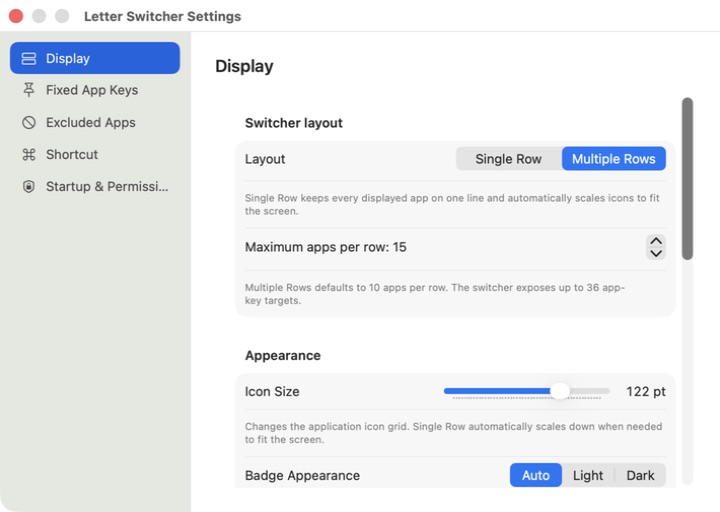Screen dimensions: 720x512
Task: Set Badge Appearance to Light
Action: pyautogui.click(x=588, y=475)
